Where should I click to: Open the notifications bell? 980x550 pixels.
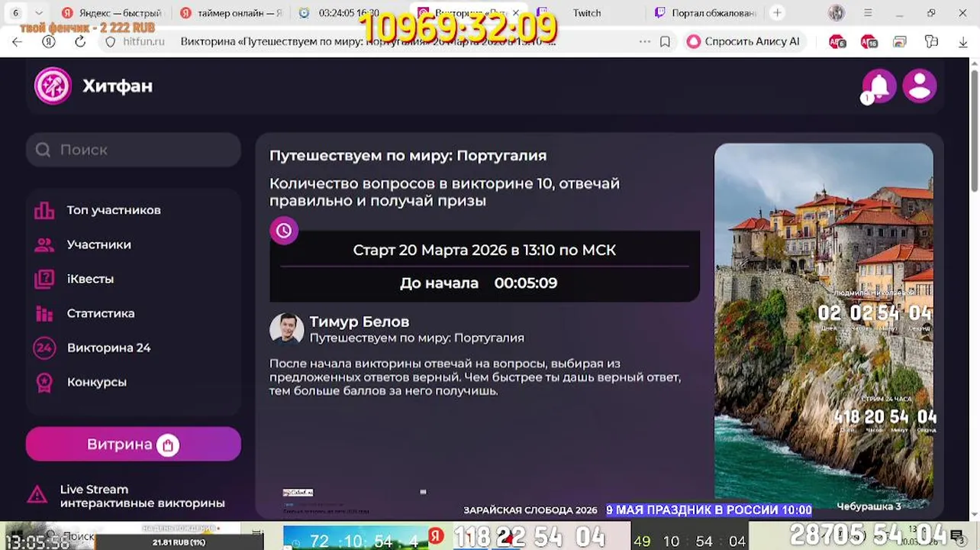[x=879, y=86]
